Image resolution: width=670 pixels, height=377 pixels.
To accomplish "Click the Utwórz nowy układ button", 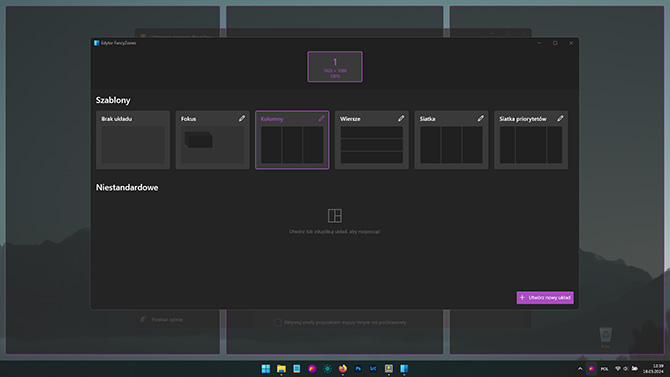I will (545, 297).
